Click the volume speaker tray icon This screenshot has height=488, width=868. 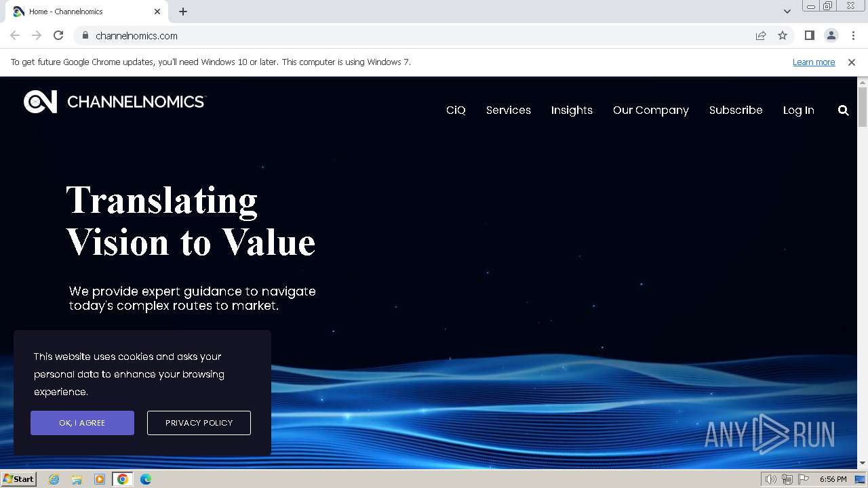[770, 479]
